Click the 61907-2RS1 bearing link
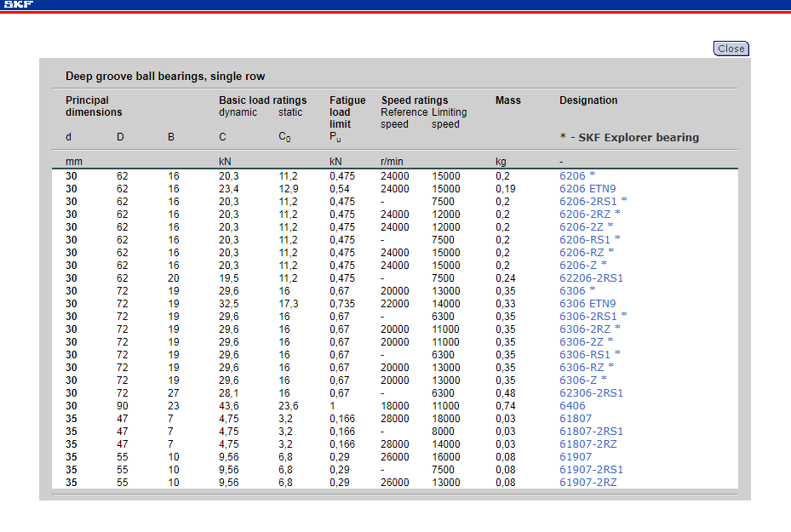The width and height of the screenshot is (791, 532). point(591,470)
